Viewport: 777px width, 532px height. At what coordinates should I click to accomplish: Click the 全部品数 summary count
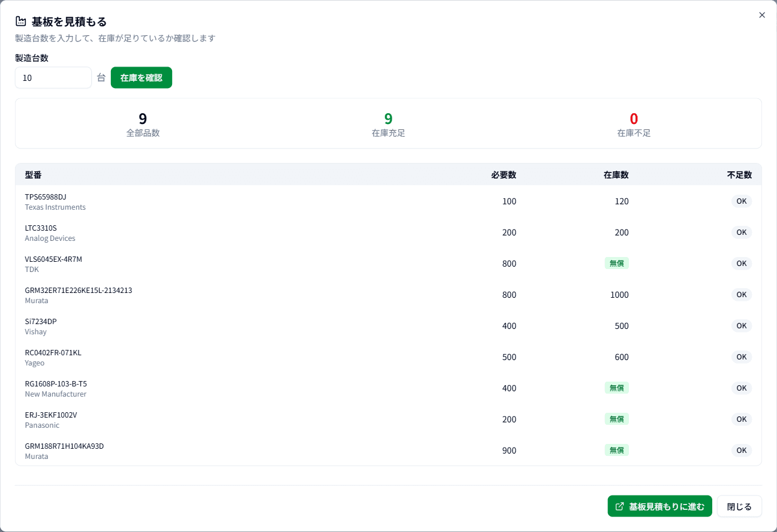click(x=143, y=119)
